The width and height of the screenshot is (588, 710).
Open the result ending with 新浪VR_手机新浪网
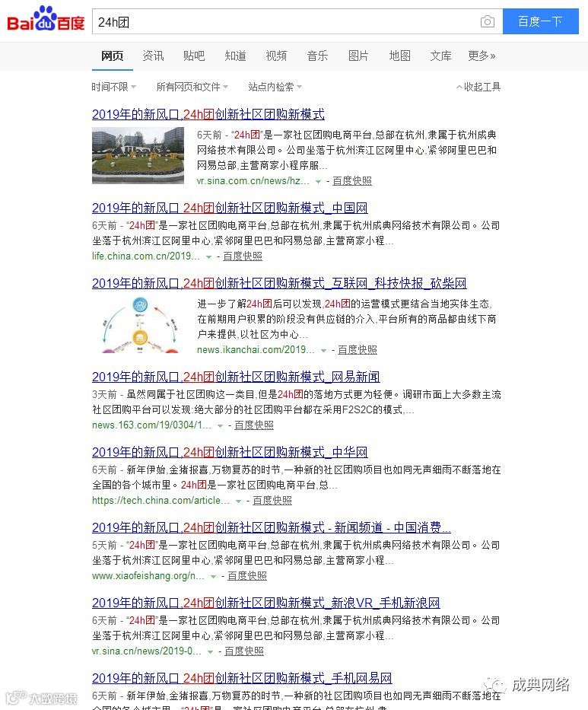tap(266, 603)
